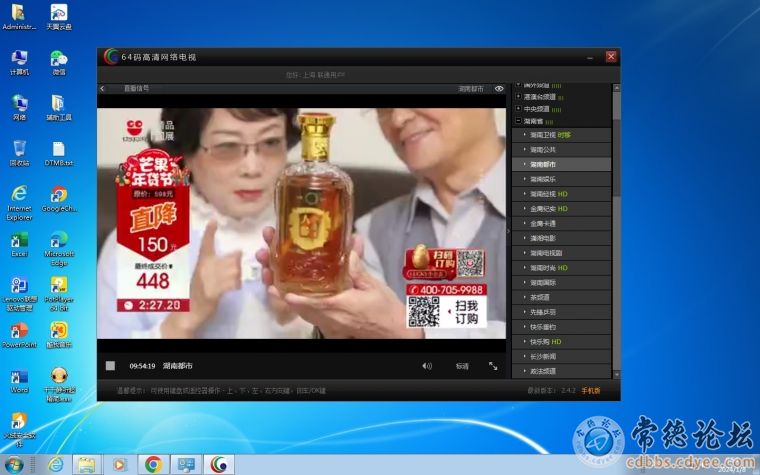Open the Microsoft Edge desktop shortcut

(x=59, y=249)
